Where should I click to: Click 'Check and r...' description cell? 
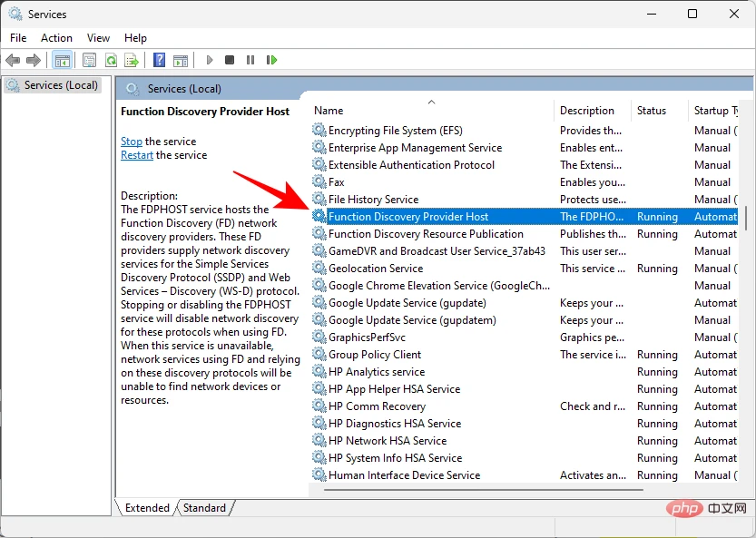593,406
